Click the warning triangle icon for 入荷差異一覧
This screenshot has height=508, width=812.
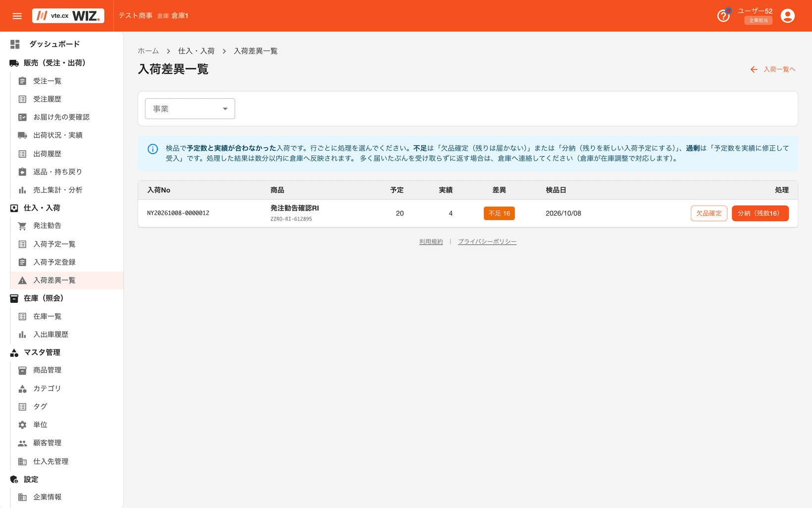coord(22,281)
